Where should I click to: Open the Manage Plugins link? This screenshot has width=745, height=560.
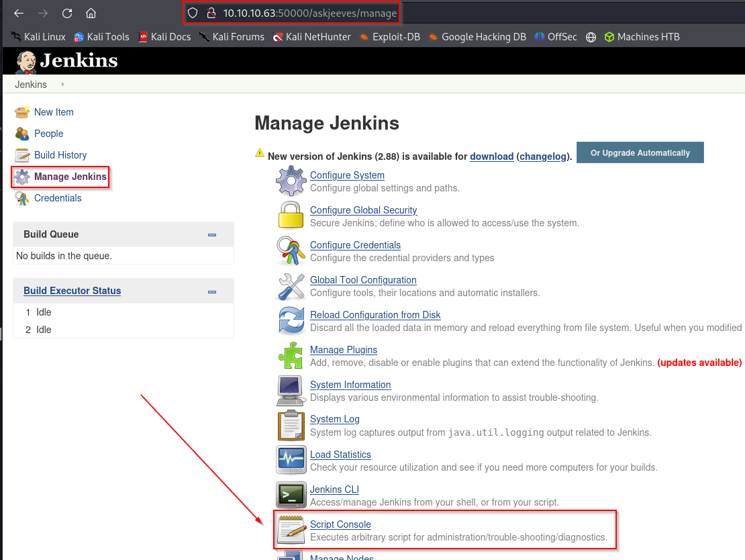(344, 350)
